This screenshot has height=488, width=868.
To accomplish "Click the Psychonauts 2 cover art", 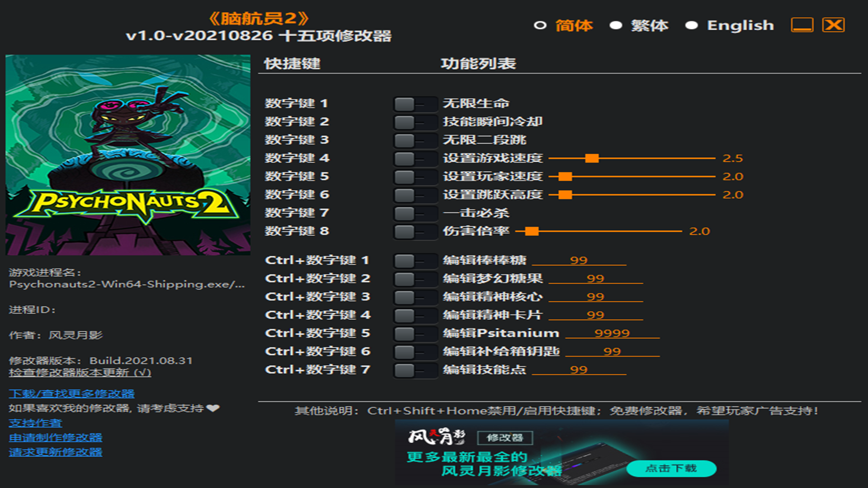I will point(128,155).
